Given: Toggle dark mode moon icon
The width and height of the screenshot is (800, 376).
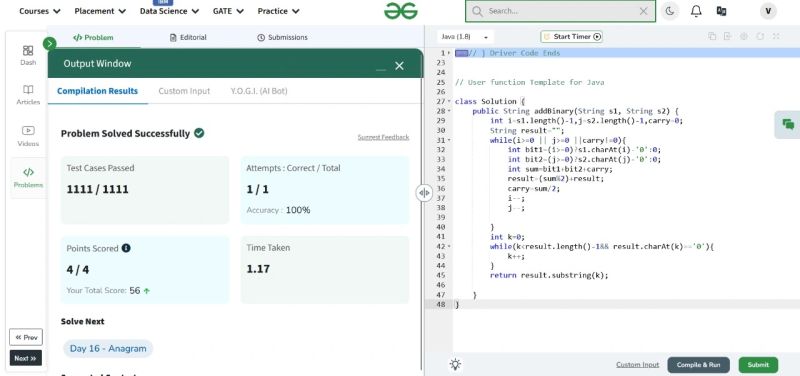Looking at the screenshot, I should (x=670, y=11).
